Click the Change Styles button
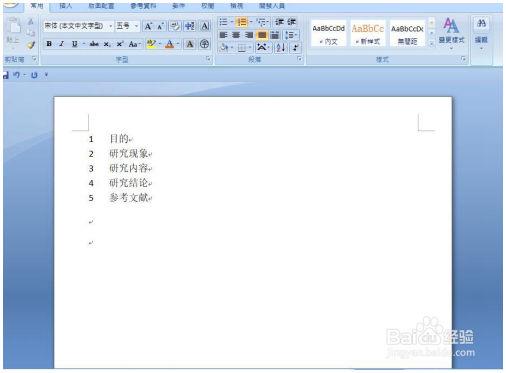The width and height of the screenshot is (506, 373). pos(451,34)
